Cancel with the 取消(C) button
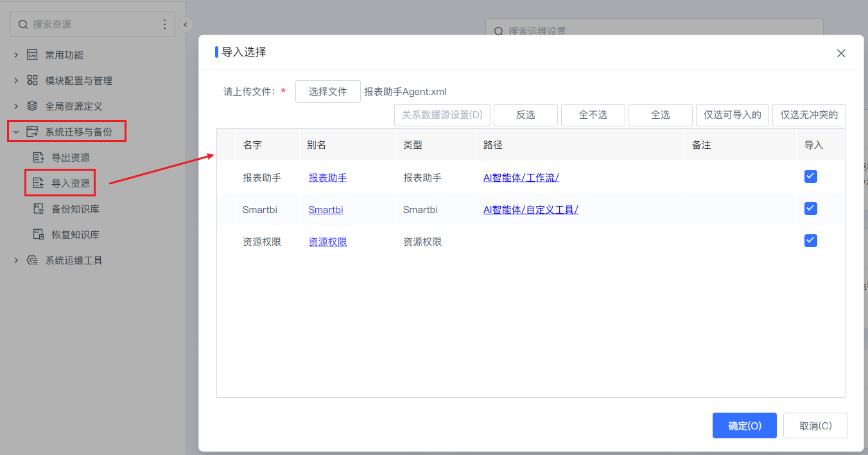 pyautogui.click(x=815, y=425)
